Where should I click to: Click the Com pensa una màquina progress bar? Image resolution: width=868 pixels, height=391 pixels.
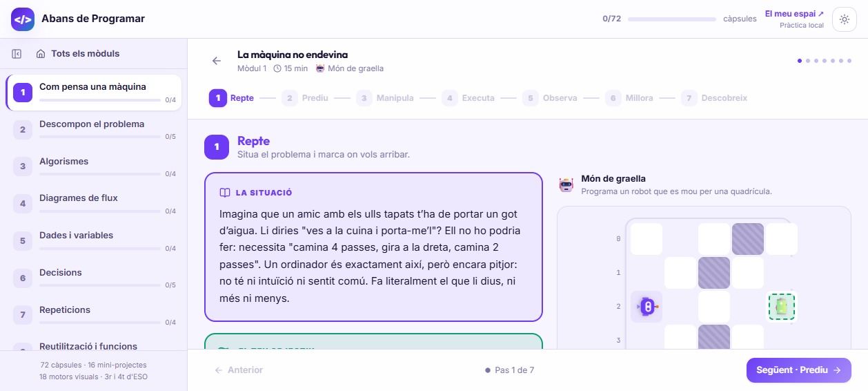click(x=100, y=100)
